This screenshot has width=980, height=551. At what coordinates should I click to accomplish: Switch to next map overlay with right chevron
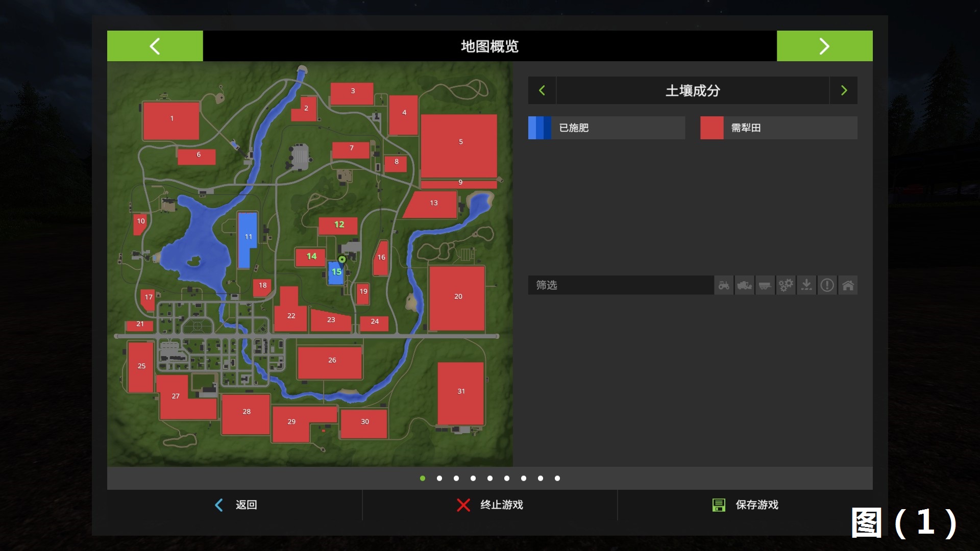coord(844,90)
